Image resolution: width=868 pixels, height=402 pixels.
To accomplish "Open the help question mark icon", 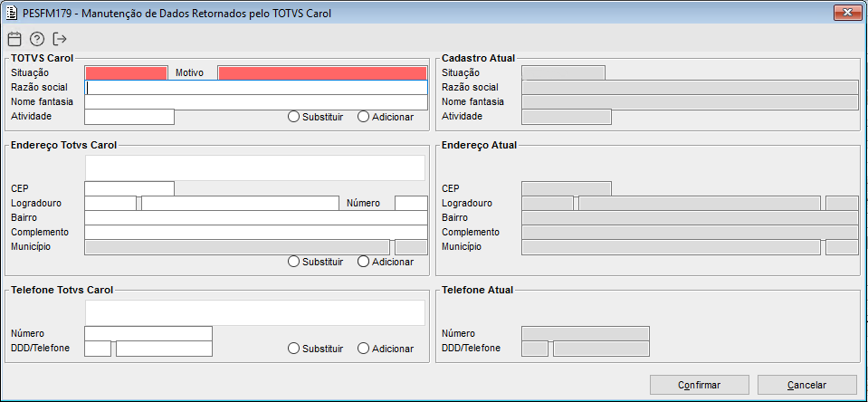I will point(37,39).
